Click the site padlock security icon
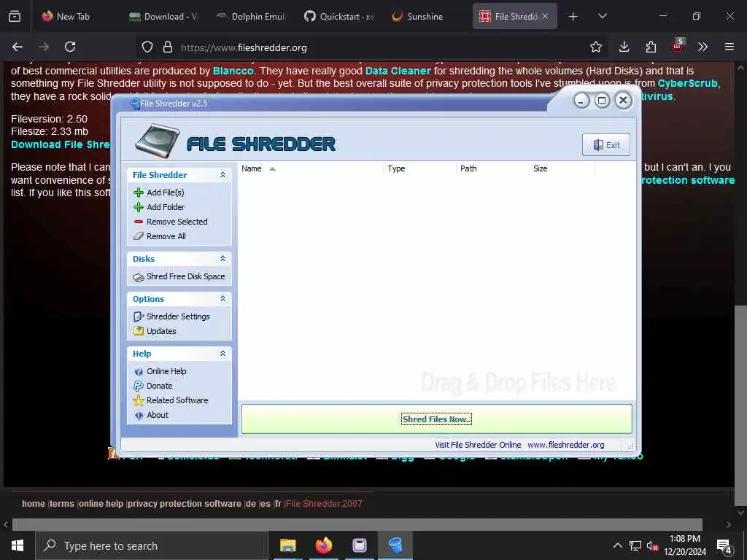Screen dimensions: 747x560 (167, 47)
